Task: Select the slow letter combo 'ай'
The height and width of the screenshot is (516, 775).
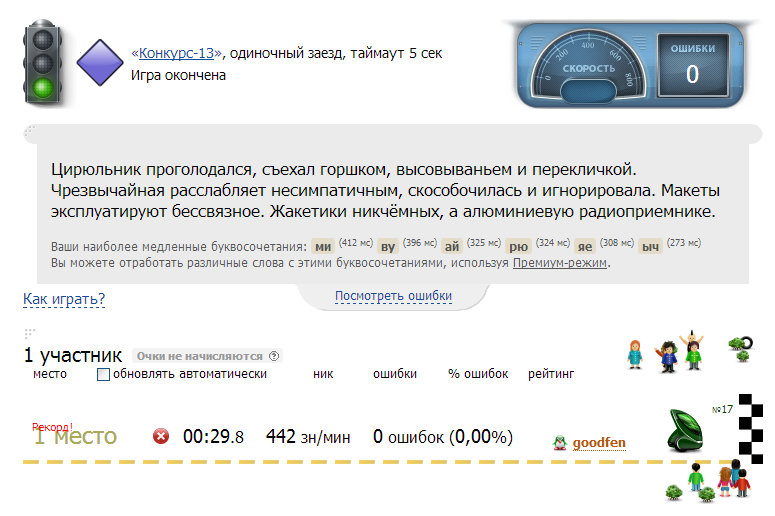Action: (452, 246)
